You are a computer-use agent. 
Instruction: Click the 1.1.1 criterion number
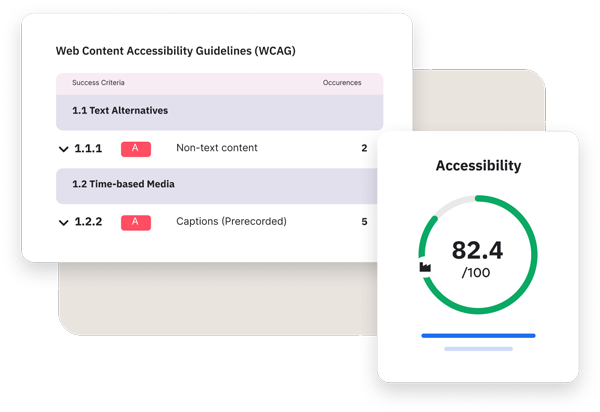coord(88,149)
